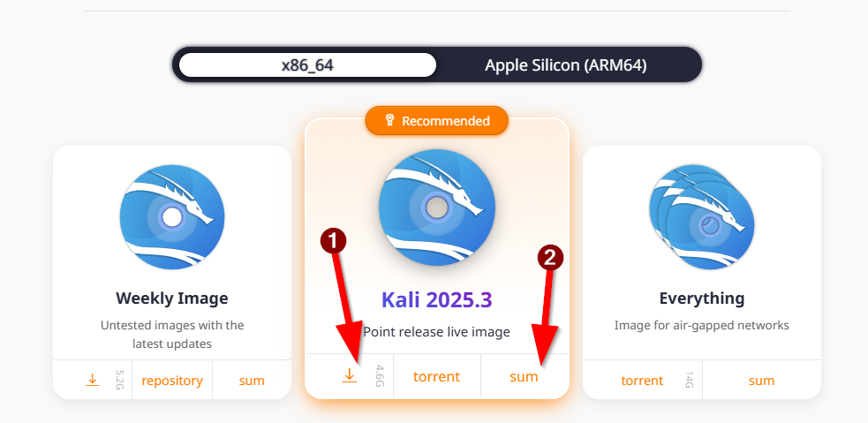The height and width of the screenshot is (423, 868).
Task: Click the Kali 2025.3 dragon disc logo
Action: [x=436, y=208]
